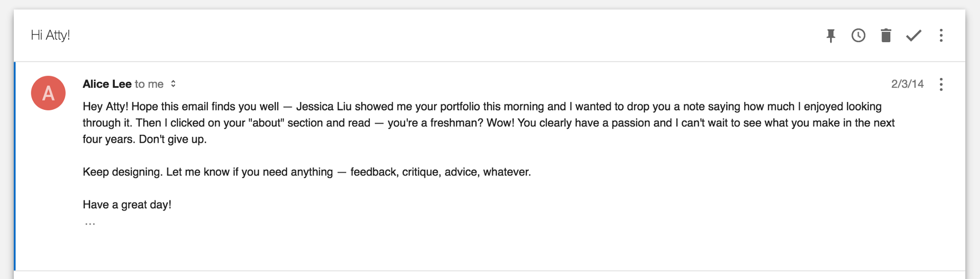Pin this conversation with the pushpin icon
Screen dimensions: 980x279
831,36
